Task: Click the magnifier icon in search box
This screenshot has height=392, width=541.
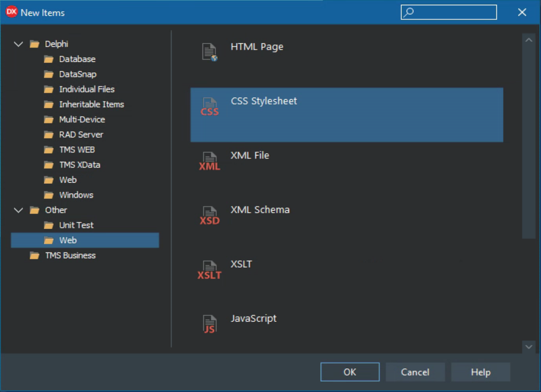Action: pos(409,12)
